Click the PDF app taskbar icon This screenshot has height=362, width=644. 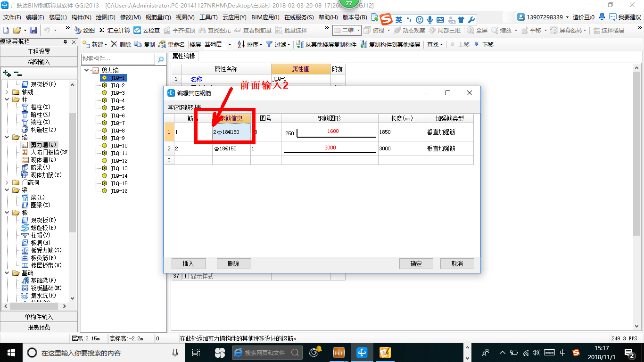click(339, 353)
